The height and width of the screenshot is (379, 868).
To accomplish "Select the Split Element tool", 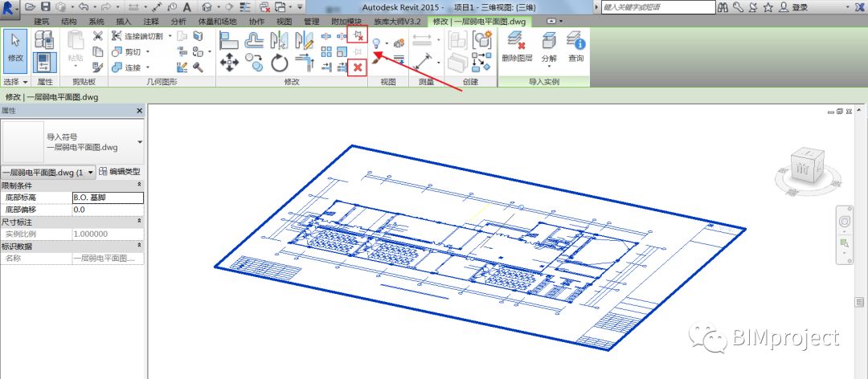I will [326, 36].
